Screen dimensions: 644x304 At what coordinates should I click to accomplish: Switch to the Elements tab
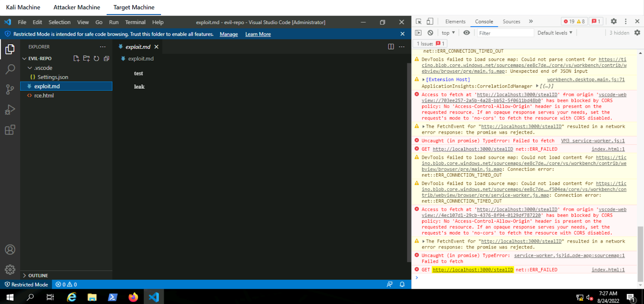(x=455, y=22)
